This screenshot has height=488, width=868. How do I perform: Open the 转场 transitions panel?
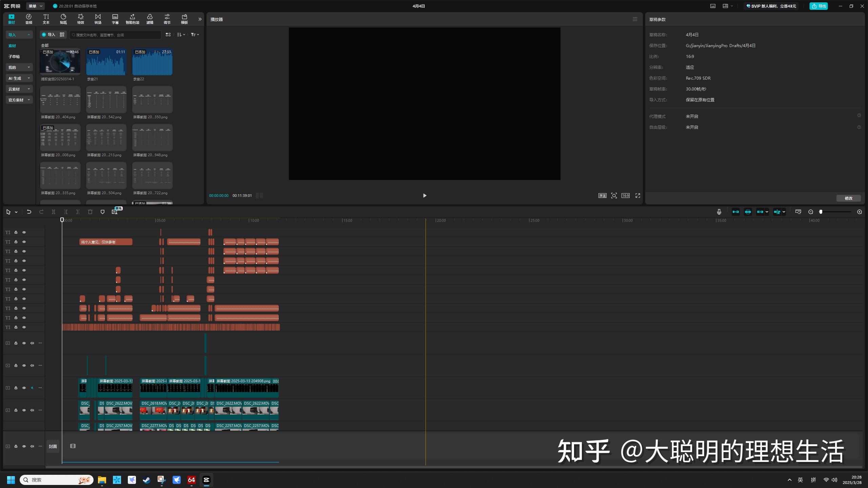click(98, 19)
